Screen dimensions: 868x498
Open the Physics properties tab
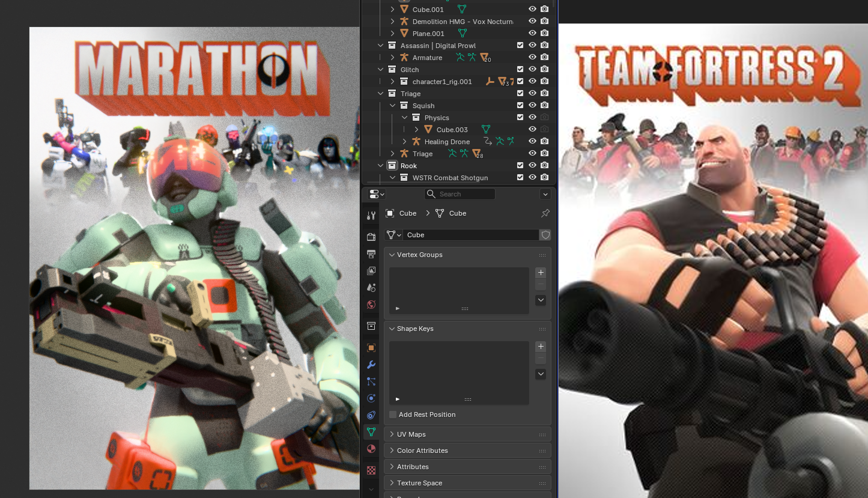point(371,398)
